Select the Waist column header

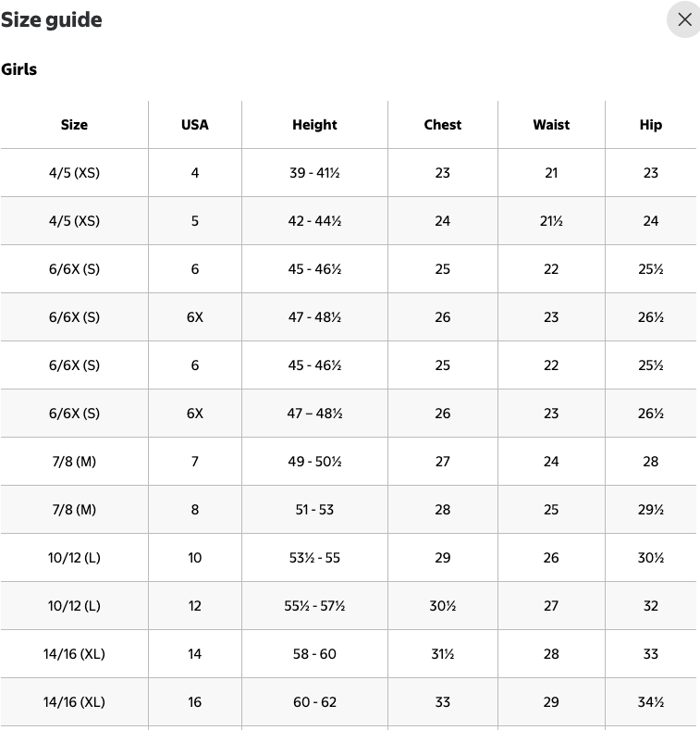point(551,125)
